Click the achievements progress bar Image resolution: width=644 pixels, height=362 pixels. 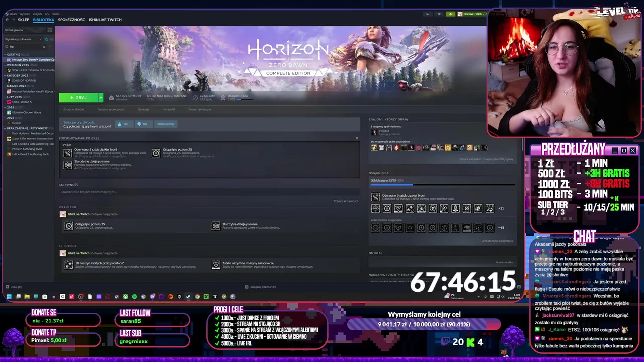[443, 185]
